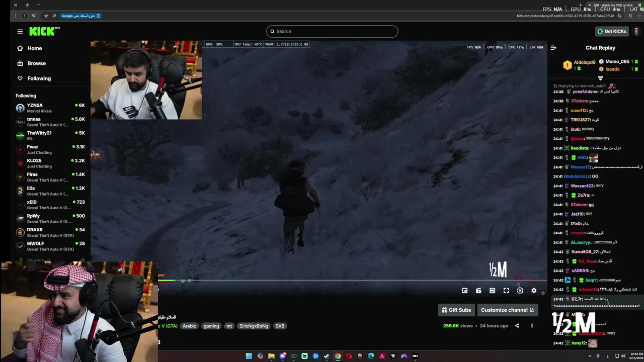Enter fullscreen in video player
The height and width of the screenshot is (362, 644).
tap(506, 291)
